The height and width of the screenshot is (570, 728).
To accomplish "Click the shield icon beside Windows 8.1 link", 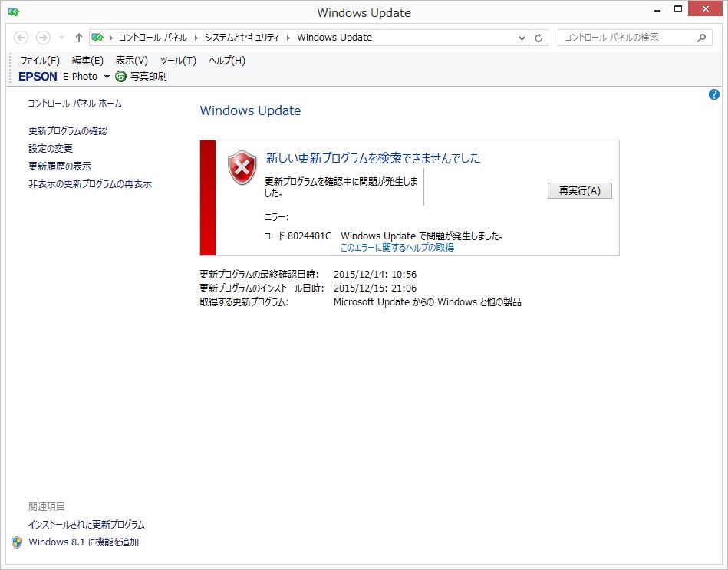I will pos(17,542).
